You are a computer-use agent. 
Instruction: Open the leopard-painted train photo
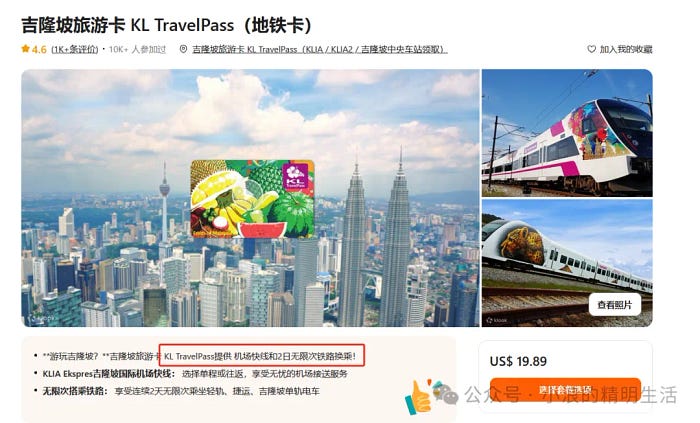567,263
